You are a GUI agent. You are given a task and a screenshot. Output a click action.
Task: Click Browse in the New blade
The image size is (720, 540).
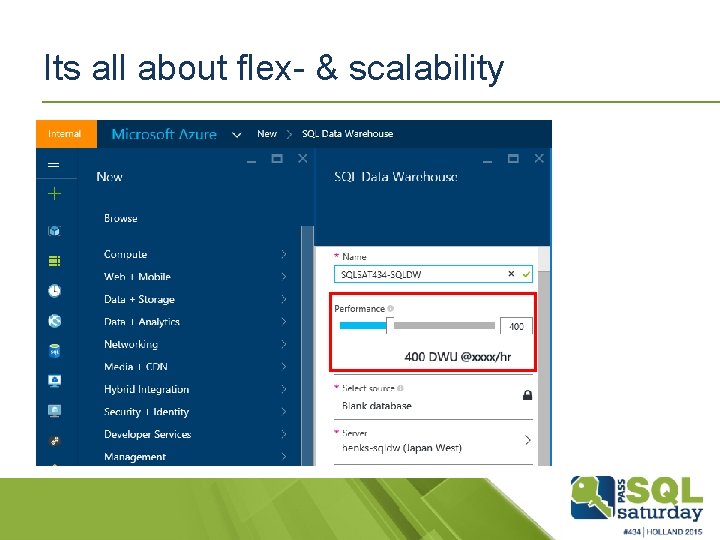[121, 218]
